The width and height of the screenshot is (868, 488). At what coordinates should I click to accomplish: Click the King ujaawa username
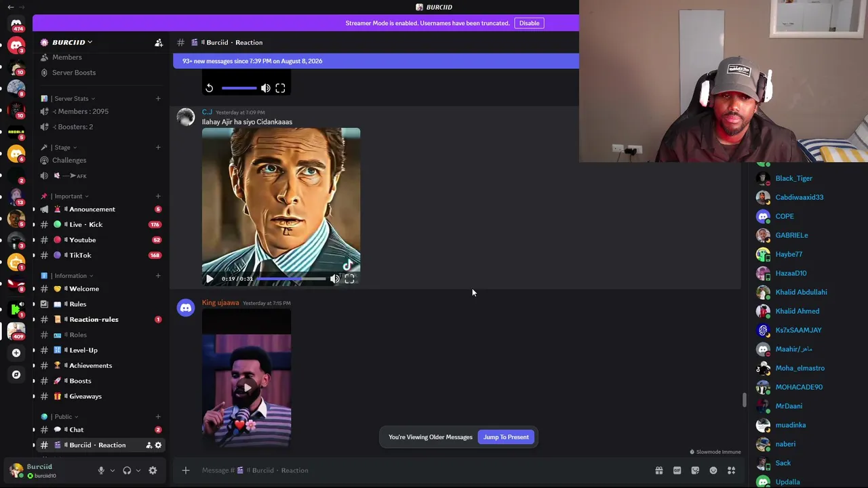click(x=220, y=303)
